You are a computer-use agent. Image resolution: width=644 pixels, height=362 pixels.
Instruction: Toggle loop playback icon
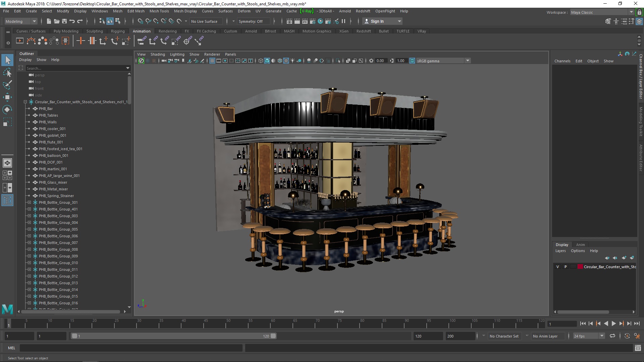(612, 336)
